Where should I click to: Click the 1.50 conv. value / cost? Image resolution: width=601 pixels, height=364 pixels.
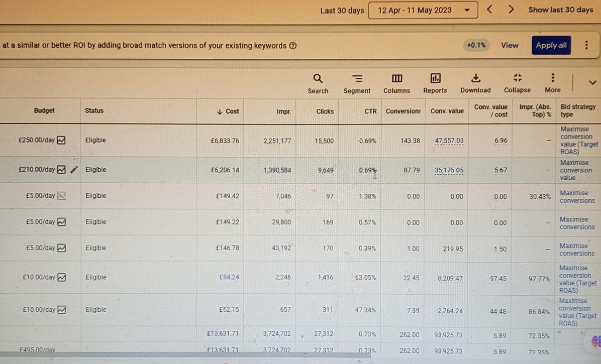[500, 249]
